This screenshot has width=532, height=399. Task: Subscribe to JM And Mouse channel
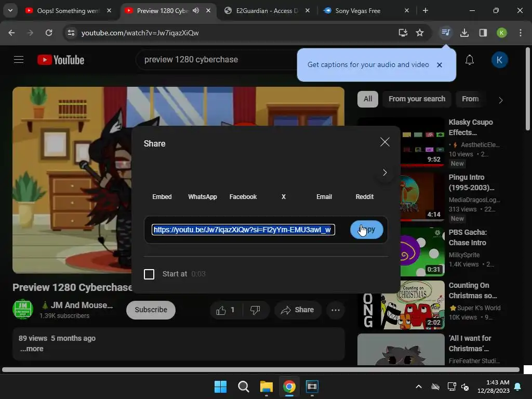click(151, 310)
